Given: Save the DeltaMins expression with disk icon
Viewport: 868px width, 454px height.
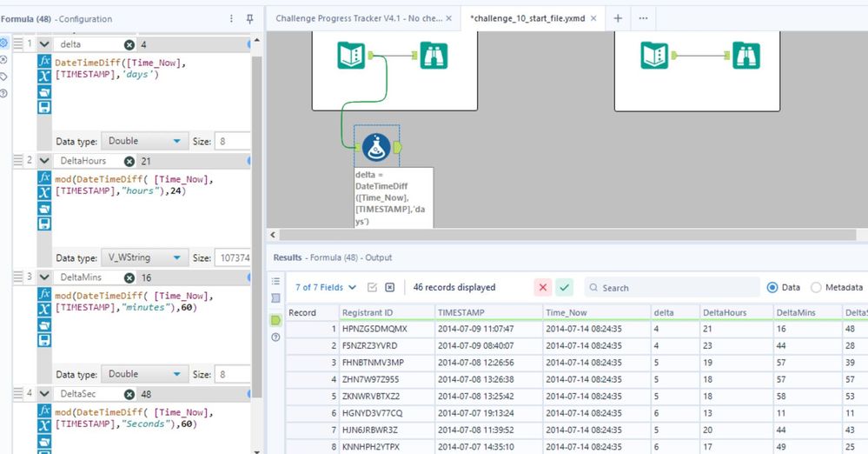Looking at the screenshot, I should tap(44, 340).
